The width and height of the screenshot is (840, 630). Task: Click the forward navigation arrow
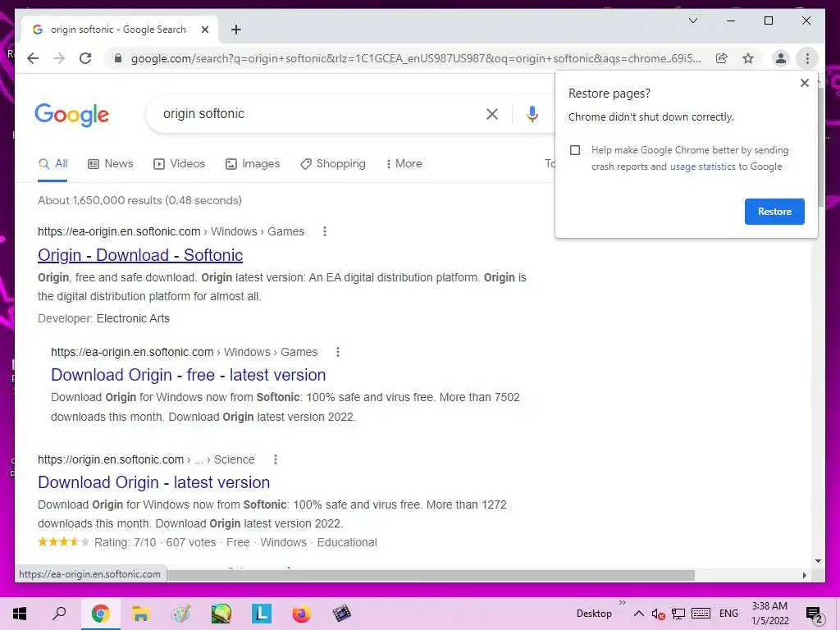59,58
